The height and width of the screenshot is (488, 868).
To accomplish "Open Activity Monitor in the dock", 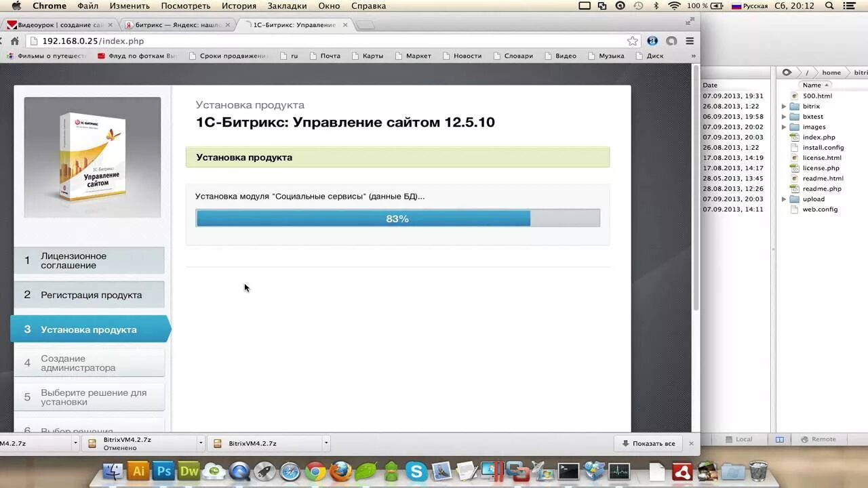I will point(619,471).
